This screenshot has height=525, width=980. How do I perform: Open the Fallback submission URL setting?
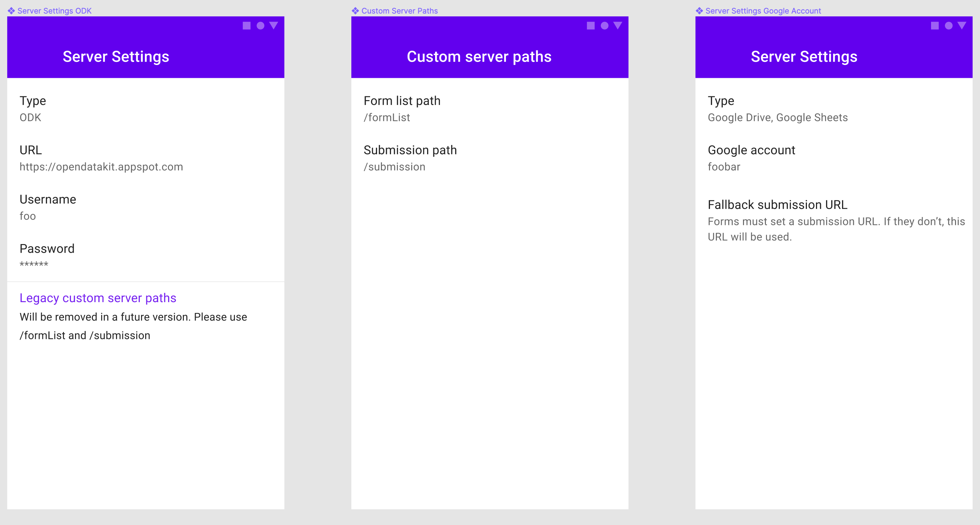[777, 205]
